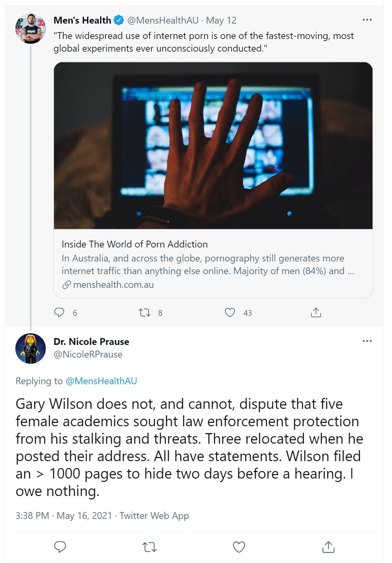Open the 'Inside The World of Porn Addiction' article title

click(135, 244)
